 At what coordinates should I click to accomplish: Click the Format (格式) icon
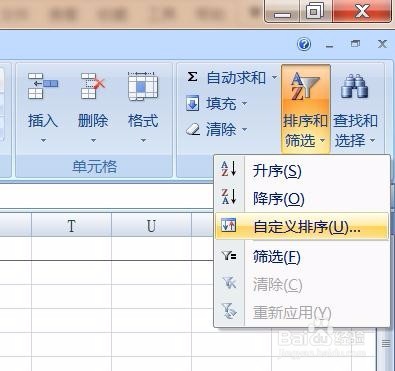(x=143, y=86)
